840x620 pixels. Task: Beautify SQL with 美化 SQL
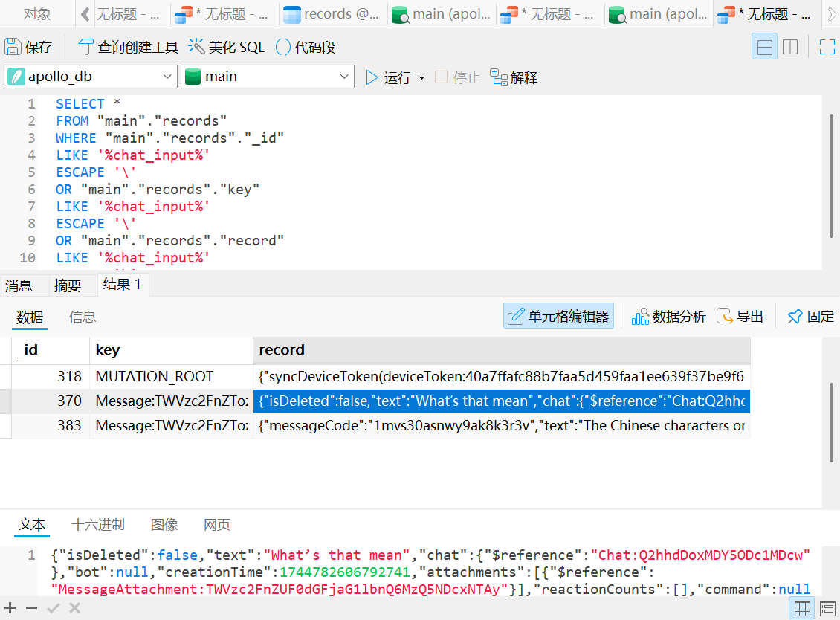click(x=227, y=47)
